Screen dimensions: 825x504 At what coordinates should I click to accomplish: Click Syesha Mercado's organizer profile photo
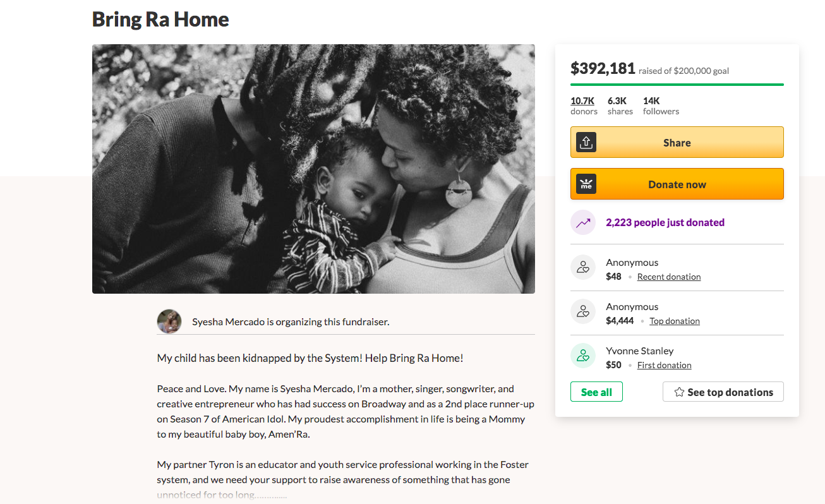pos(169,321)
